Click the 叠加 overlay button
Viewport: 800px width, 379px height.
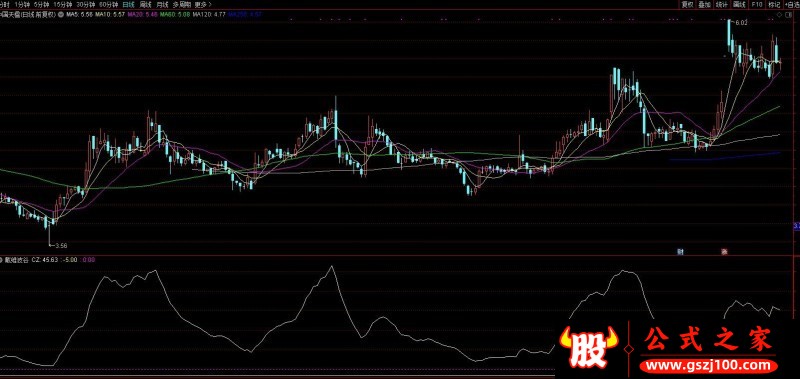[705, 5]
